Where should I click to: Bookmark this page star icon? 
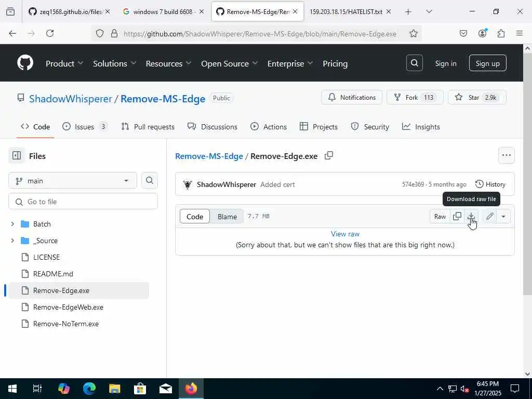413,33
